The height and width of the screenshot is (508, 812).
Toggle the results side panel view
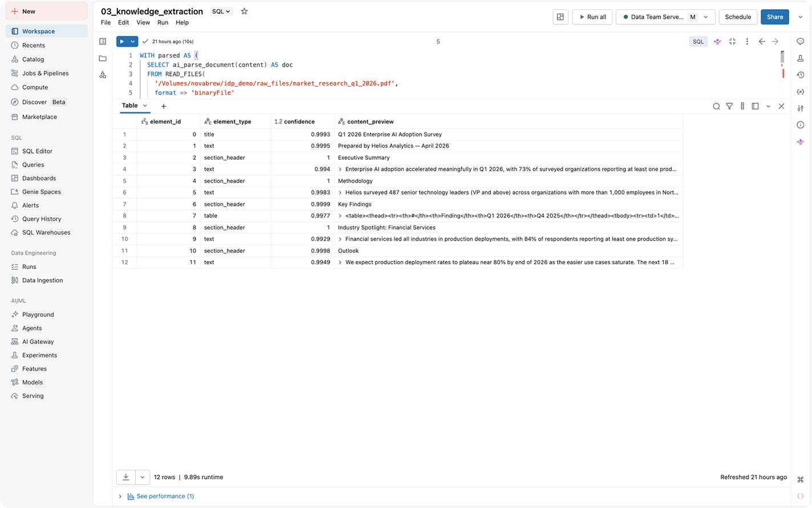pyautogui.click(x=755, y=106)
